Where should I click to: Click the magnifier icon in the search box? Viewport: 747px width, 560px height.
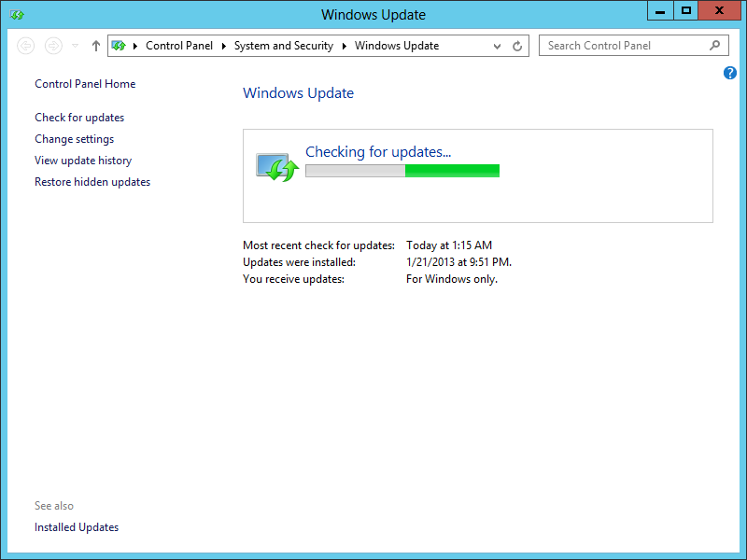(x=715, y=45)
